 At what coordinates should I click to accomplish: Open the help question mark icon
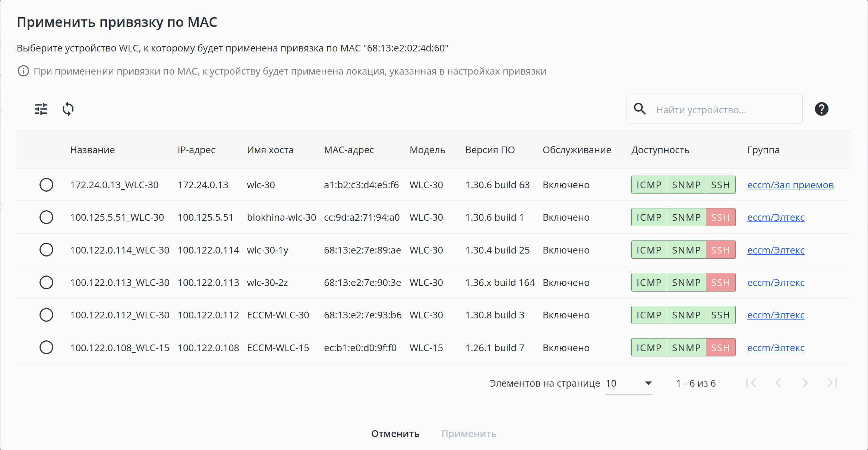pyautogui.click(x=821, y=109)
